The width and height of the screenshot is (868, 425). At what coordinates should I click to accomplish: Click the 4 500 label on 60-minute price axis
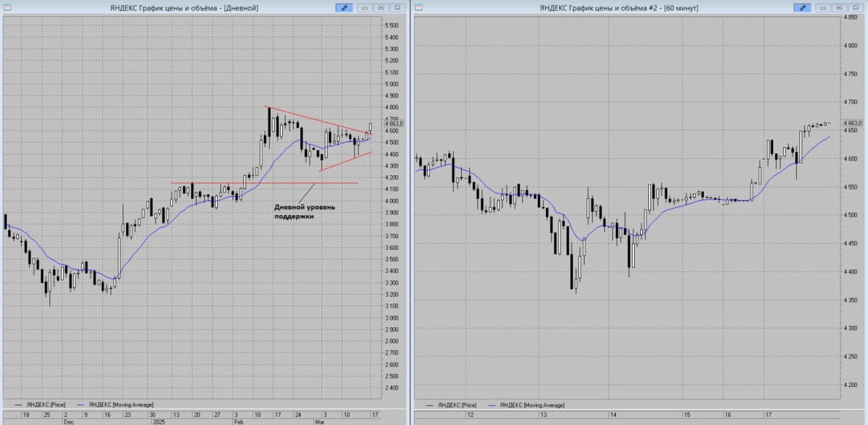[851, 215]
